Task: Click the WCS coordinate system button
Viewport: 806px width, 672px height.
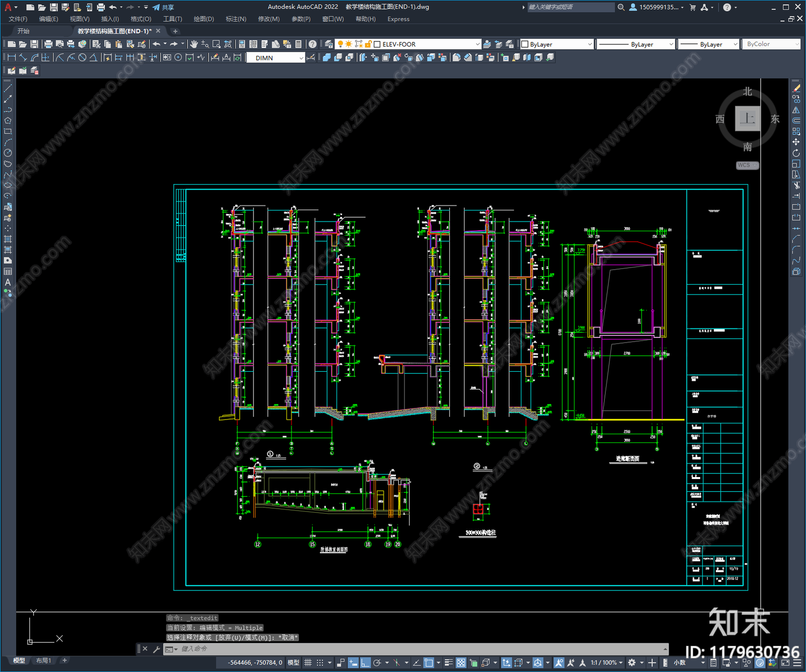Action: 747,165
